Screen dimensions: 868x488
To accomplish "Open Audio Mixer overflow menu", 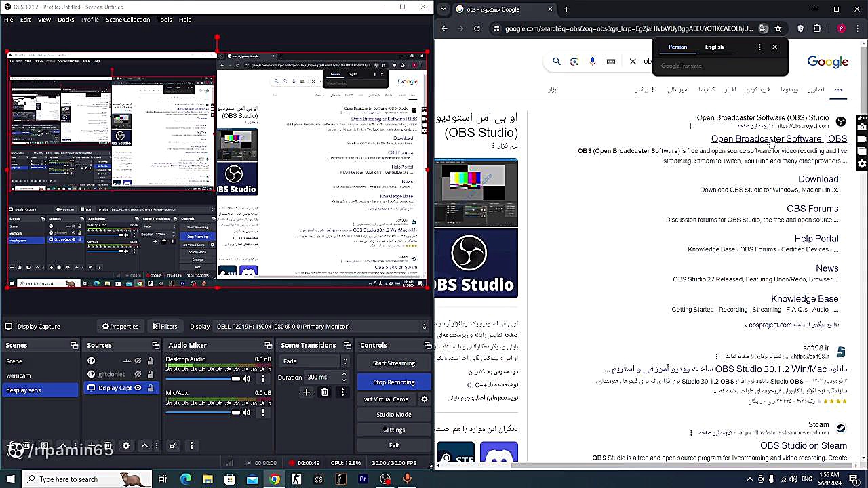I will click(191, 445).
